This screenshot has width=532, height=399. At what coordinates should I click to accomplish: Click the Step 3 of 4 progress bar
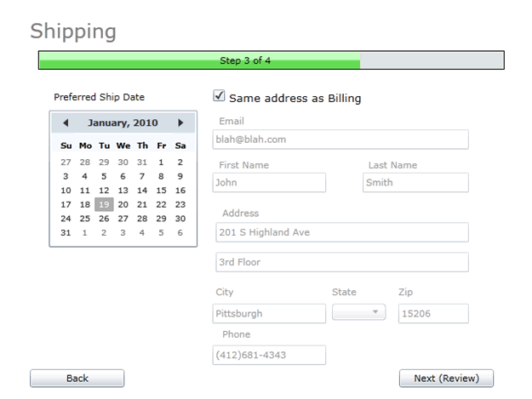coord(271,60)
